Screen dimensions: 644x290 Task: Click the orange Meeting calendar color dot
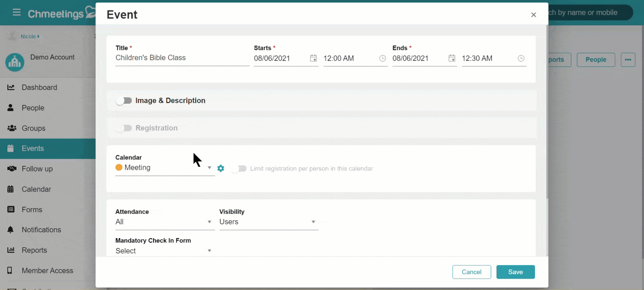[119, 167]
